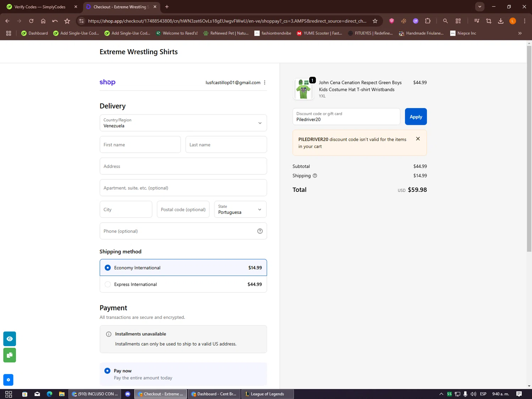Click the green copy floating button
Viewport: 532px width, 399px height.
pyautogui.click(x=10, y=355)
